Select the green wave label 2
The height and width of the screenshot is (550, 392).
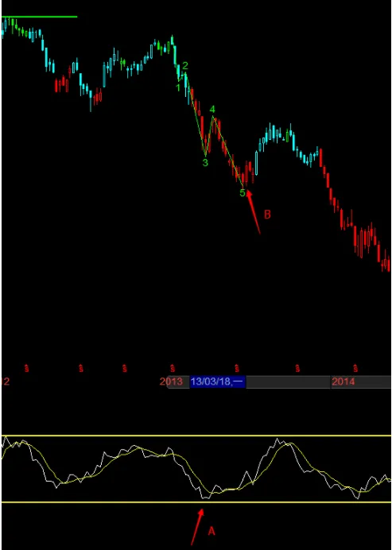[x=185, y=66]
